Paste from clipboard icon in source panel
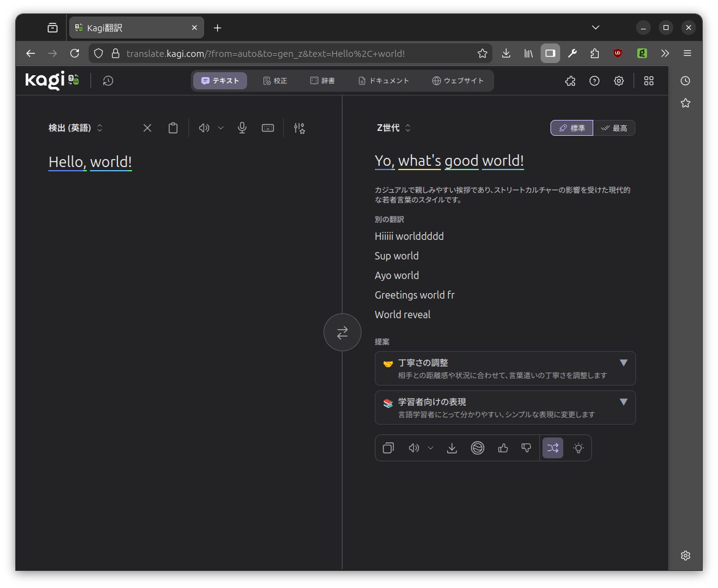718x588 pixels. pos(173,128)
